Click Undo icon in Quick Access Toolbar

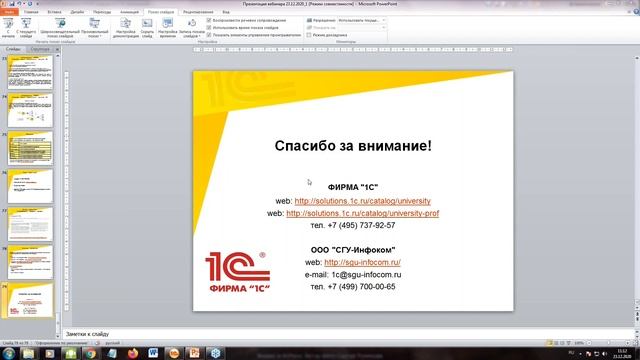[19, 4]
